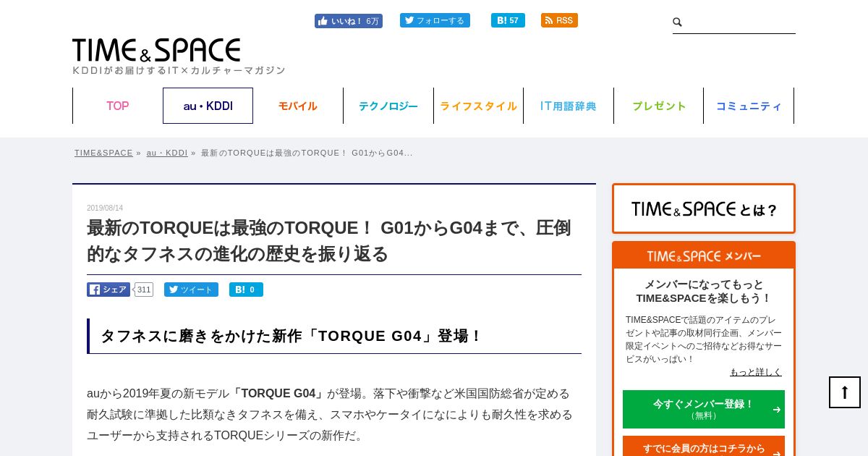The height and width of the screenshot is (456, 868).
Task: Open the テクノロジー navigation tab
Action: (388, 106)
